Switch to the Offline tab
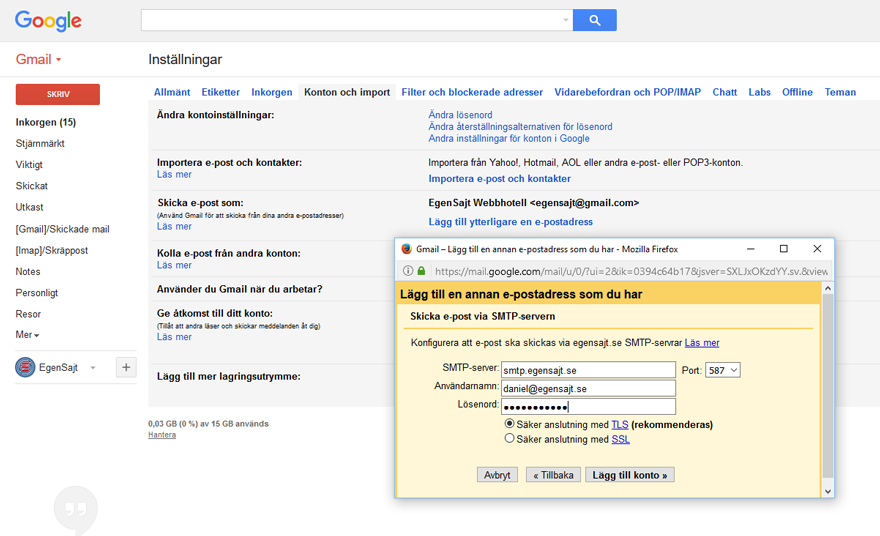 (798, 92)
